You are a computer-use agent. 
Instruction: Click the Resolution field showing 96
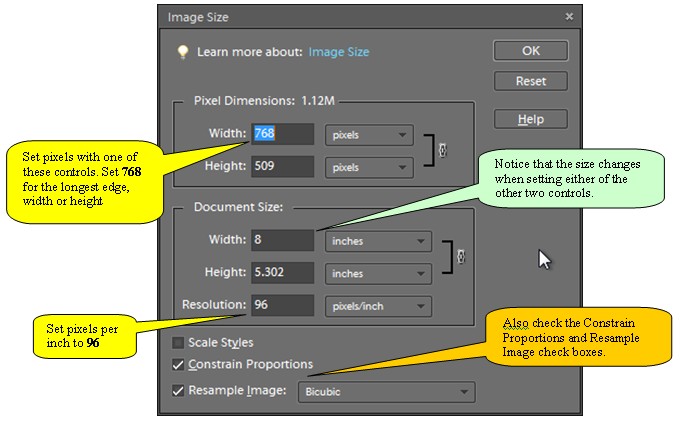282,305
